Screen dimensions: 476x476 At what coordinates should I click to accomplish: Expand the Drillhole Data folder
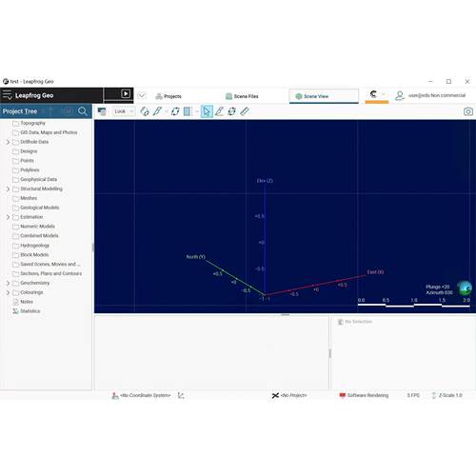click(8, 142)
